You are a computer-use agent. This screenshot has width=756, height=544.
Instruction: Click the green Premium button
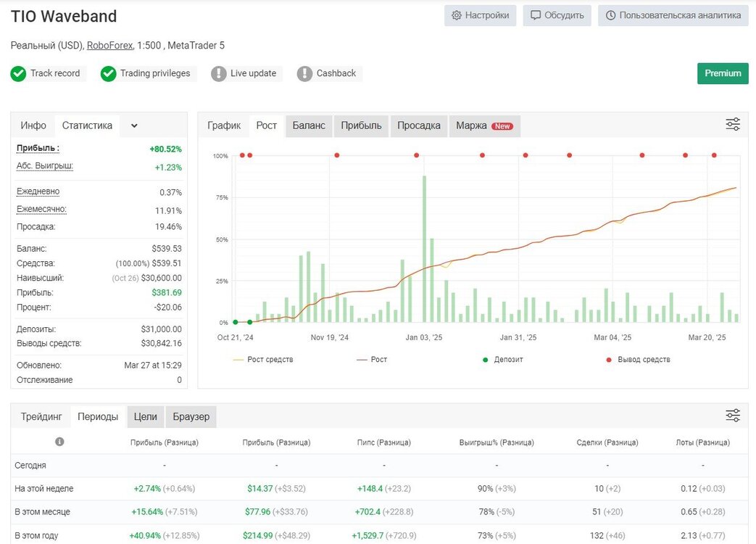723,73
